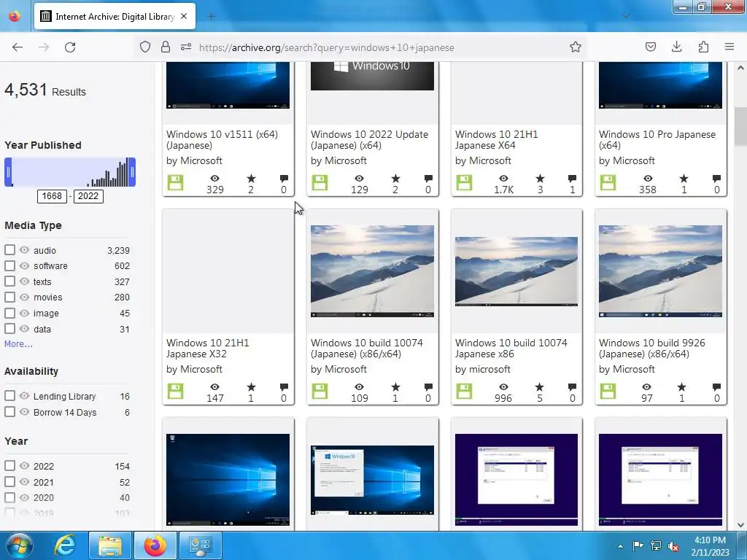Open Windows 10 v1511 (x64) (Japanese) title
The width and height of the screenshot is (747, 560).
[222, 139]
